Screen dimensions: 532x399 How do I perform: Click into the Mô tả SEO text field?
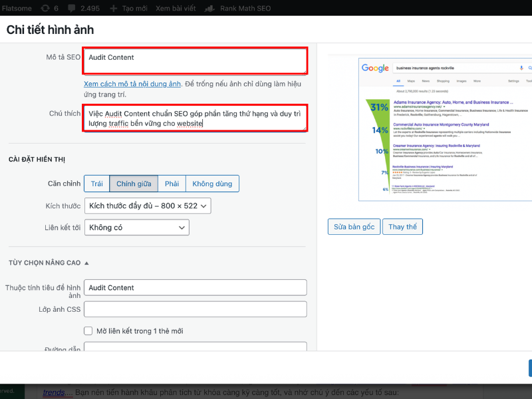[195, 61]
